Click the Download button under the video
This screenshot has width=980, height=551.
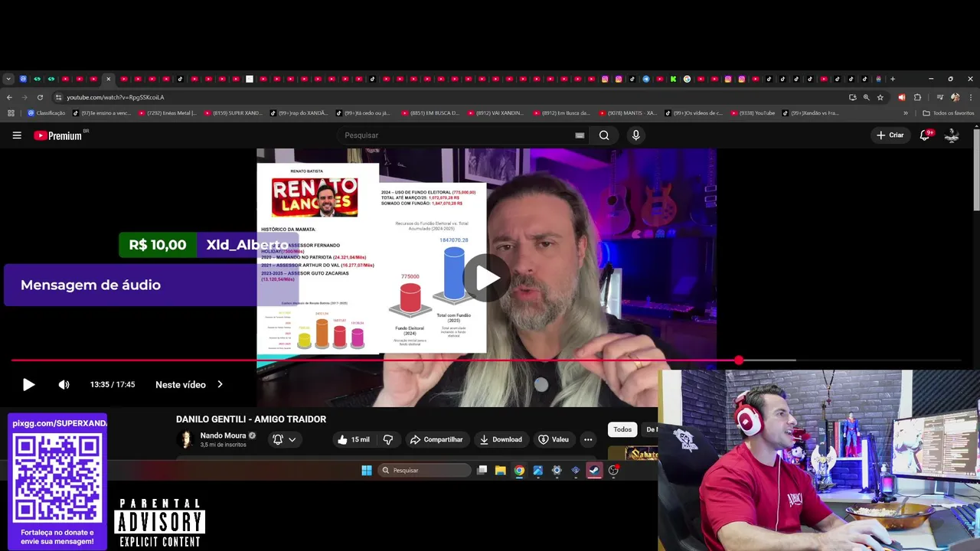(501, 439)
